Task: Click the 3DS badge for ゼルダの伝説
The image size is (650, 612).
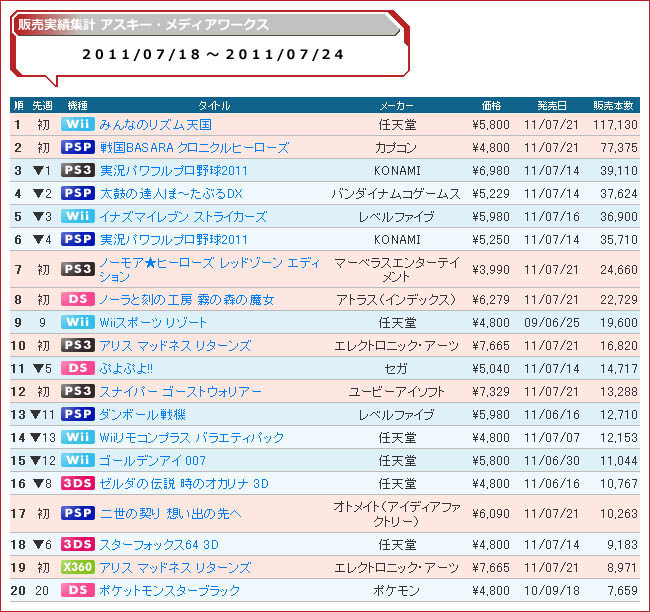Action: [78, 483]
